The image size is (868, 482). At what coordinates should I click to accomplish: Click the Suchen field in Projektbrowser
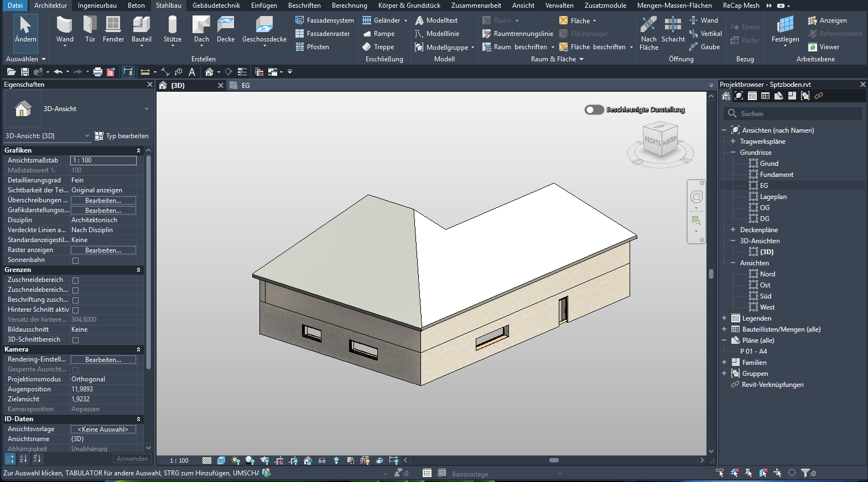click(x=793, y=113)
